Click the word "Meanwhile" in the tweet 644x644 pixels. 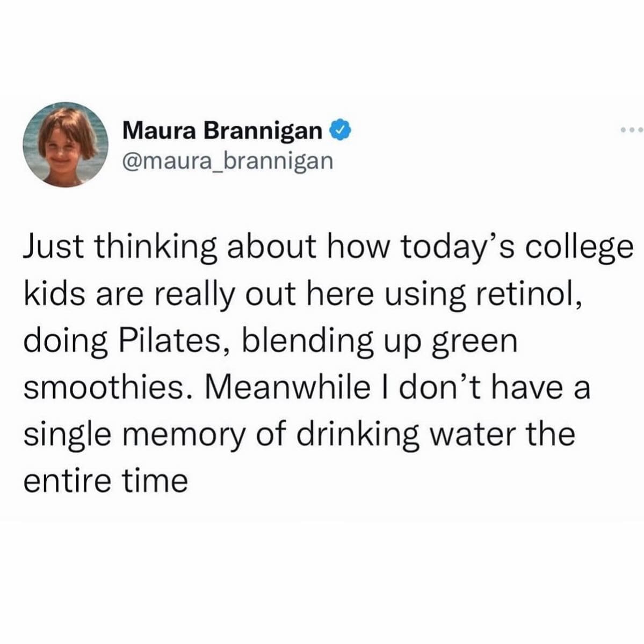pyautogui.click(x=291, y=387)
